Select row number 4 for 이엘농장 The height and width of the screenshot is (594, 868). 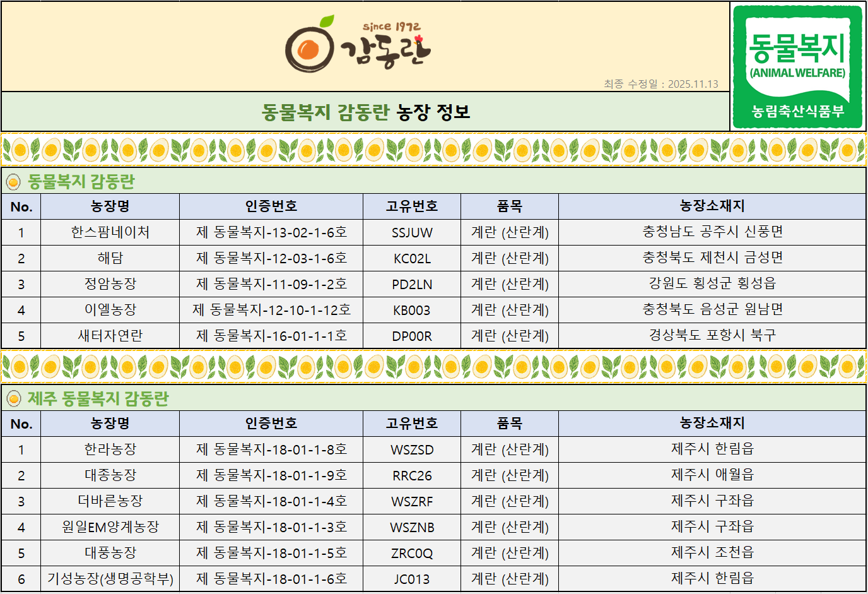21,309
